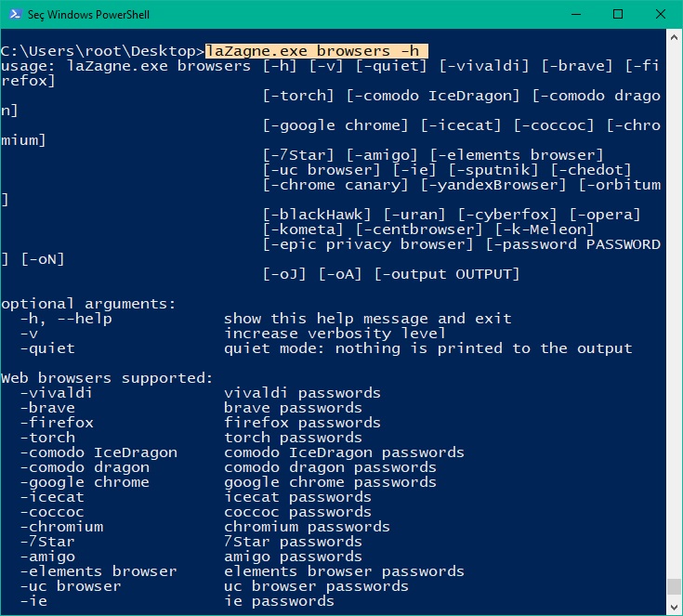Maximize the PowerShell window
The width and height of the screenshot is (683, 616).
click(618, 14)
